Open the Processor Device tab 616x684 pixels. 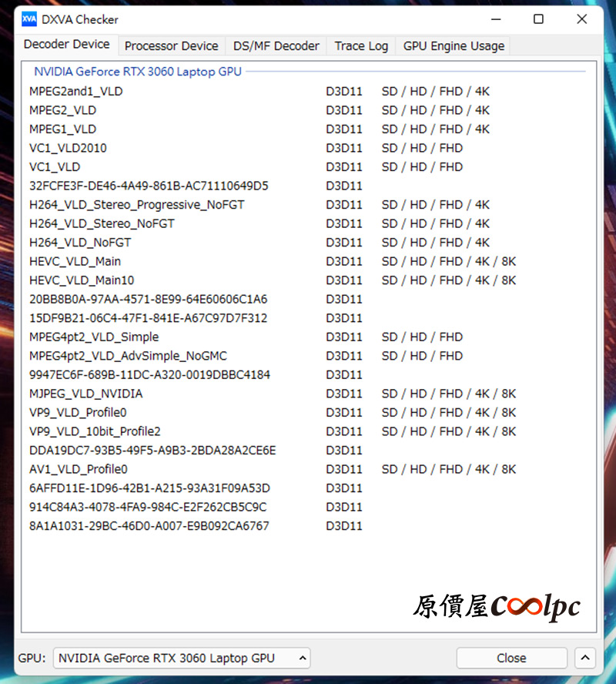click(172, 45)
